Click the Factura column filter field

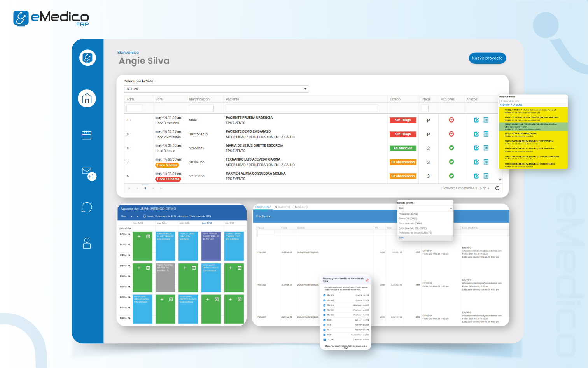(266, 233)
